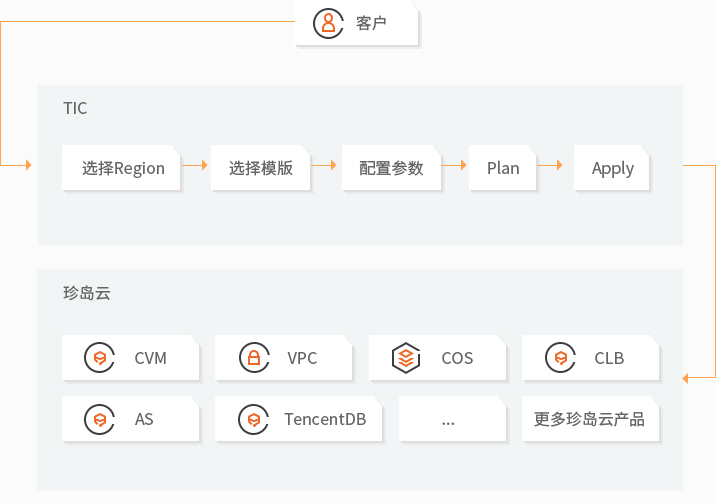Open the 选择模版 step
Viewport: 716px width, 503px height.
point(260,168)
